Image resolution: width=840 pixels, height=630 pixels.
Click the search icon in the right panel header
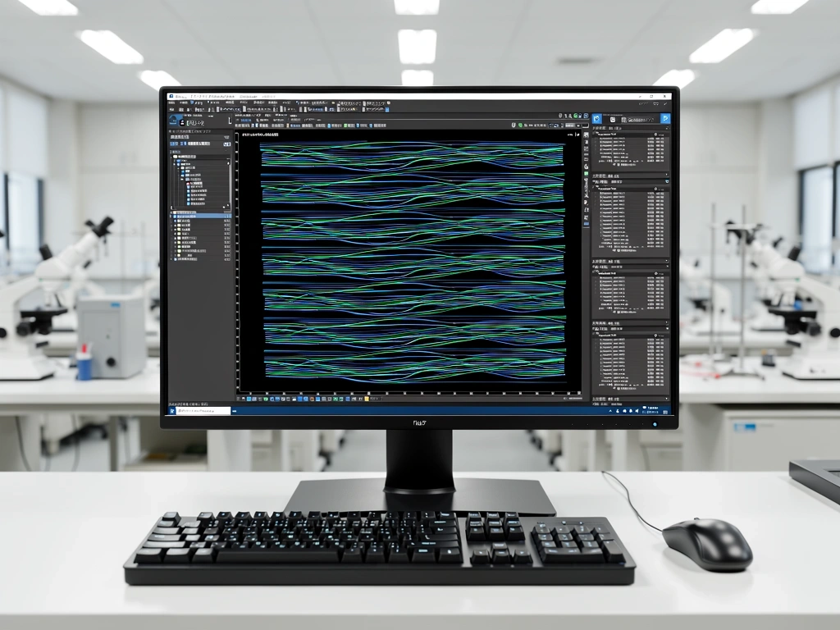tap(614, 117)
